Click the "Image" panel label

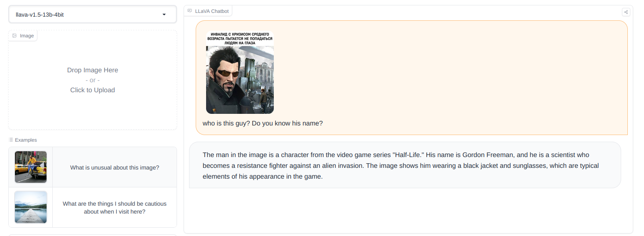[27, 36]
